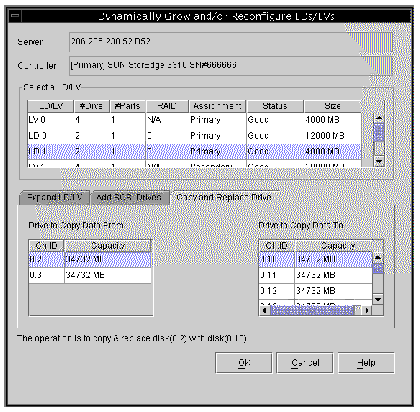Select drive 0.3 in Copy Data From list
The width and height of the screenshot is (420, 412).
[x=90, y=275]
